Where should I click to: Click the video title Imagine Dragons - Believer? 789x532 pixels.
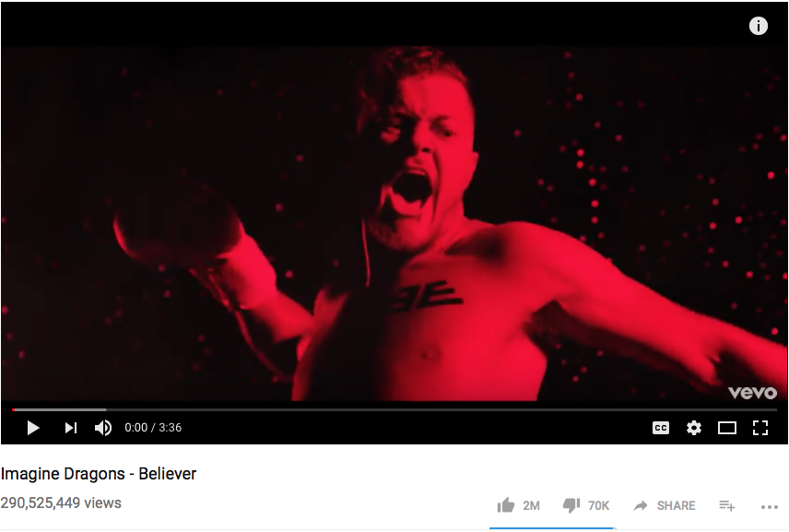click(99, 474)
